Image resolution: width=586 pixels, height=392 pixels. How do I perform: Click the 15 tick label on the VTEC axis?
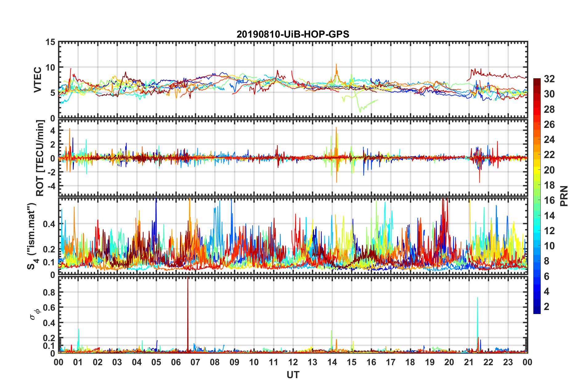(51, 42)
